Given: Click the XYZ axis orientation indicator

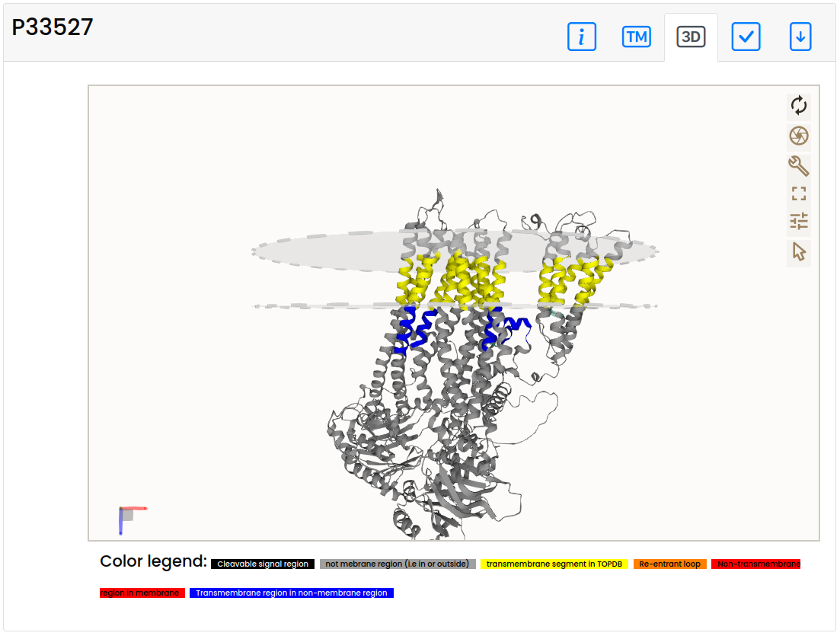Looking at the screenshot, I should click(129, 518).
